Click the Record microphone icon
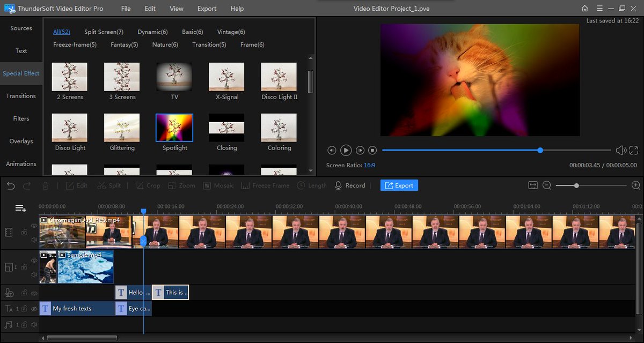Image resolution: width=644 pixels, height=343 pixels. 338,185
